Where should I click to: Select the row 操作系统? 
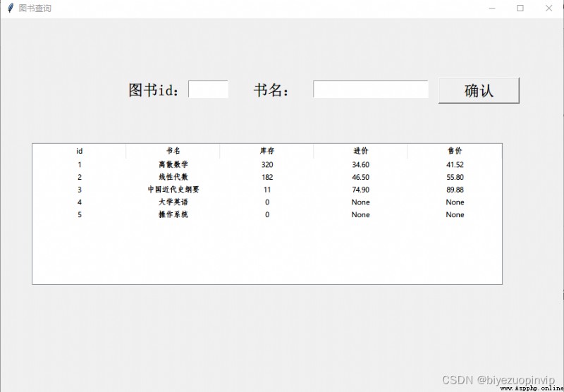pyautogui.click(x=267, y=215)
